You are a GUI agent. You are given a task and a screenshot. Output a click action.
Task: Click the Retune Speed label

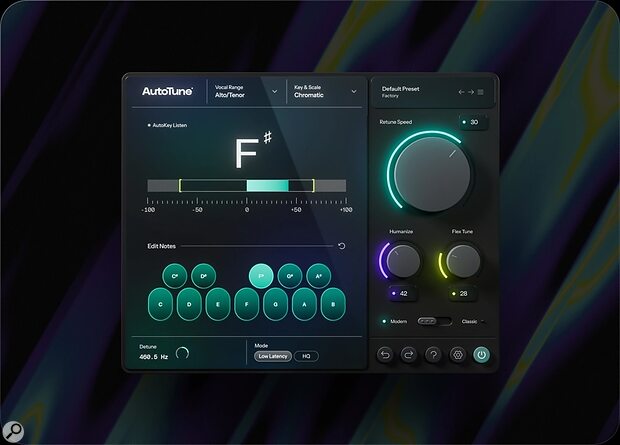click(x=396, y=122)
